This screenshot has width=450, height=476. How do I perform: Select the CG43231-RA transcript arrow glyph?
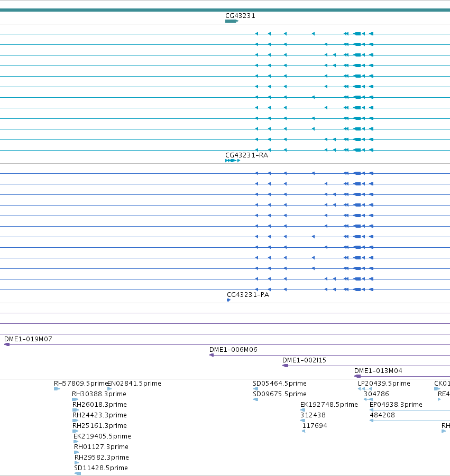point(233,161)
